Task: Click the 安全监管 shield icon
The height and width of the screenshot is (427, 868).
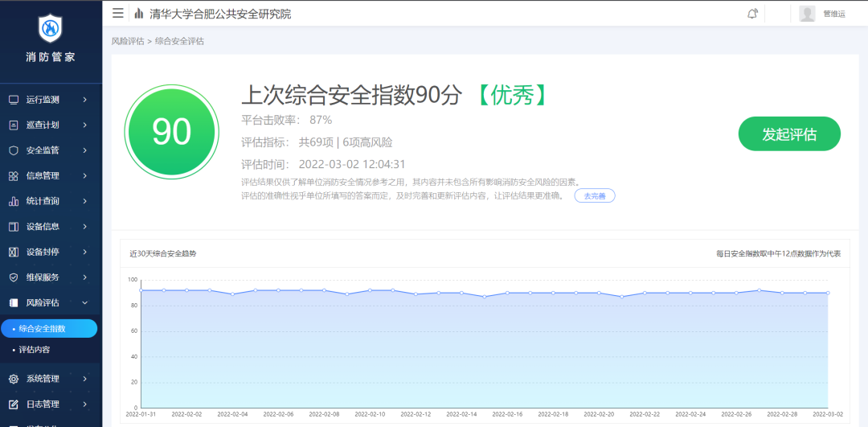Action: pos(14,150)
